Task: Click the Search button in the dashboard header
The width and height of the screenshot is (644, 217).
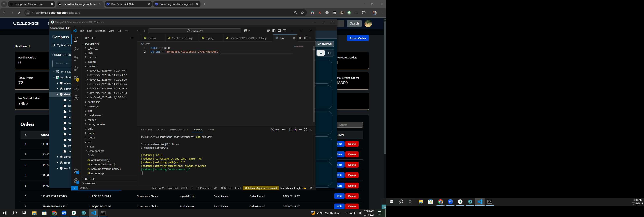Action: 354,24
